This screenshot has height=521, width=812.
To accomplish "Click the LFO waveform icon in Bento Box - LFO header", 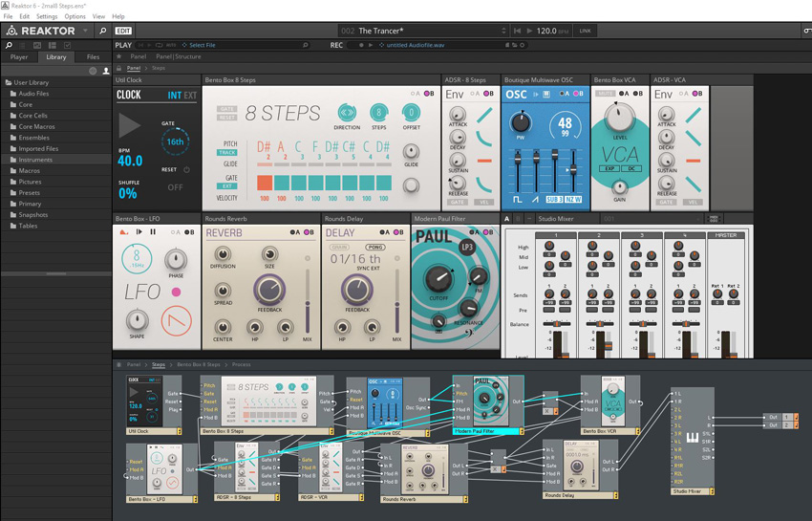I will [124, 232].
